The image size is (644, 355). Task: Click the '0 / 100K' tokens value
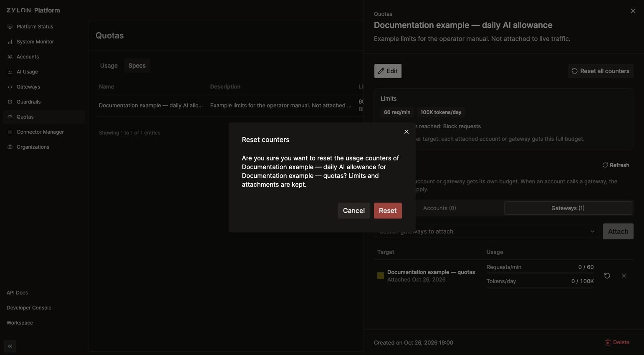(583, 281)
